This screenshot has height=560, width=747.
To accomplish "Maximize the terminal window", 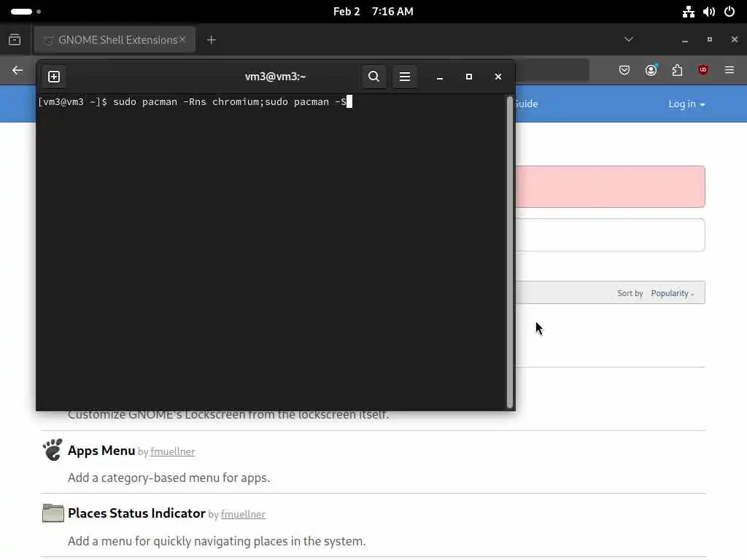I will [x=469, y=77].
